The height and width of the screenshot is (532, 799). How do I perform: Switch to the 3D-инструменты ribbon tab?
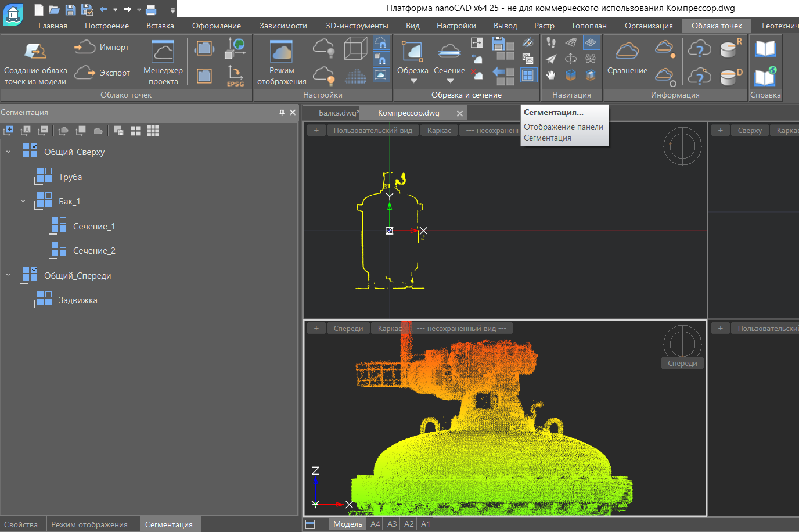point(357,26)
